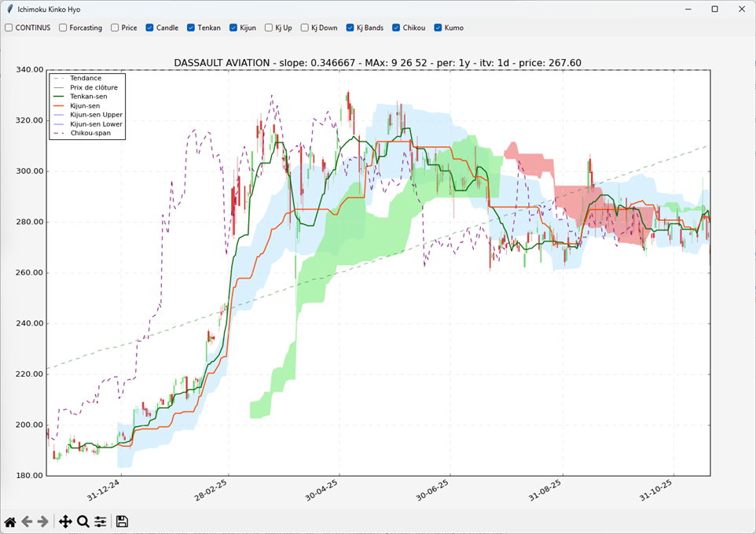Select the Pan axes tool

pos(65,521)
